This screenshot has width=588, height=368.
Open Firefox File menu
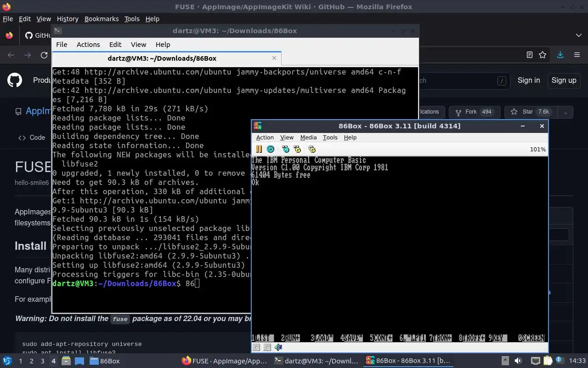click(x=8, y=19)
